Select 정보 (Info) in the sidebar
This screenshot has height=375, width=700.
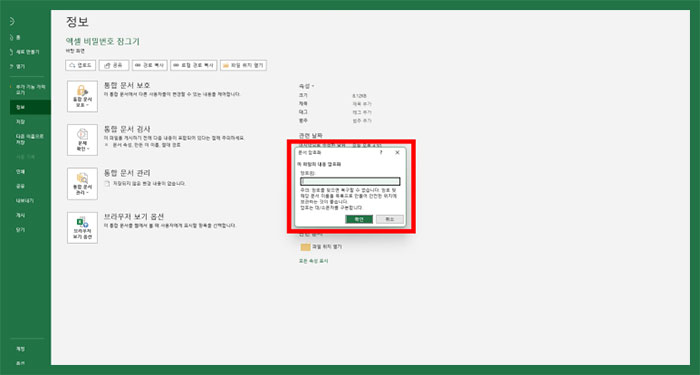(30, 107)
